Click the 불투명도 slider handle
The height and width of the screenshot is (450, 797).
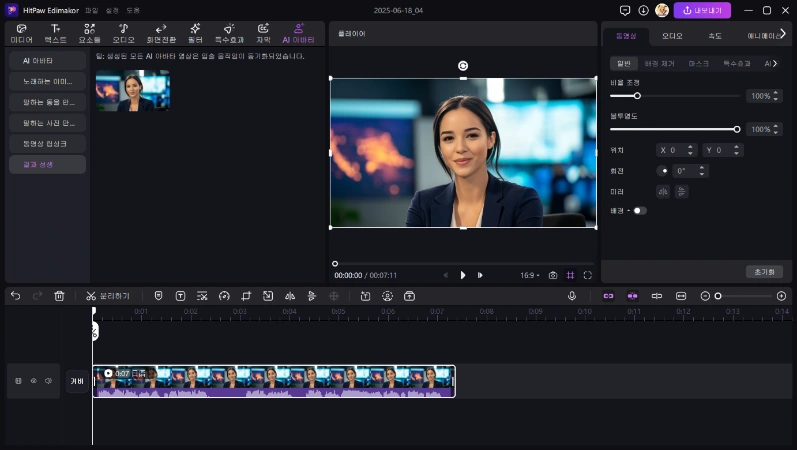tap(737, 129)
